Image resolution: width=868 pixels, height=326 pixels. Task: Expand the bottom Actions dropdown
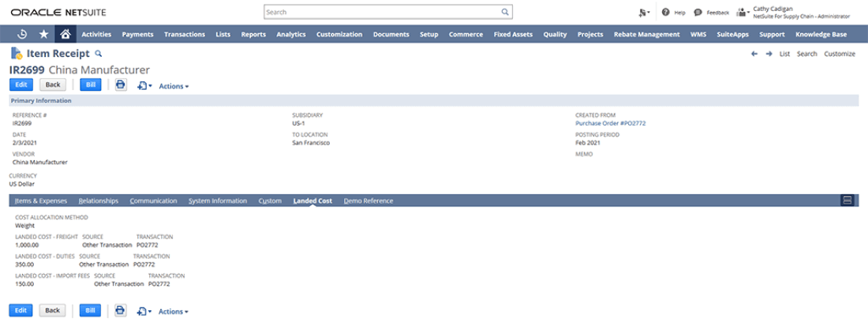[174, 312]
